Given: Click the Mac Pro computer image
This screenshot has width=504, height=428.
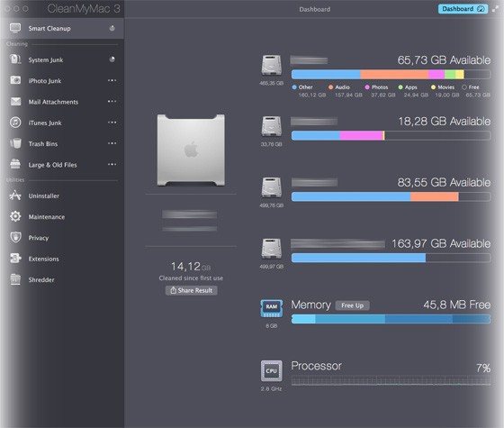Looking at the screenshot, I should coord(191,150).
